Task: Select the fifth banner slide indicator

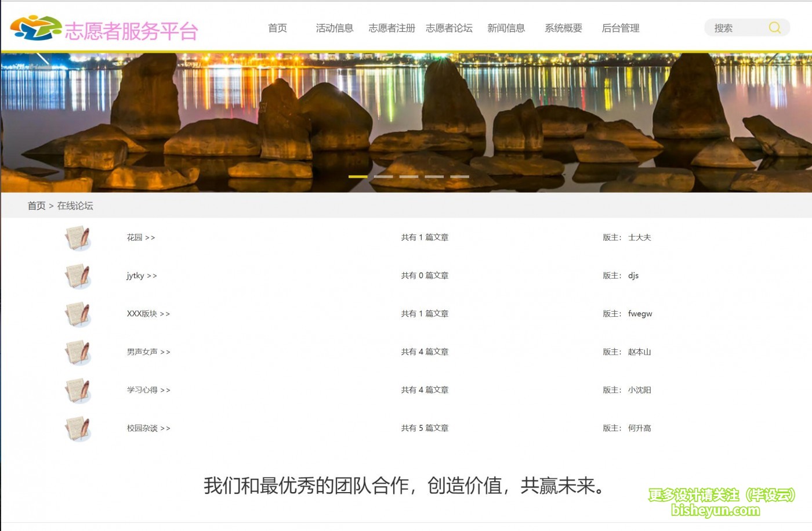Action: pos(460,176)
